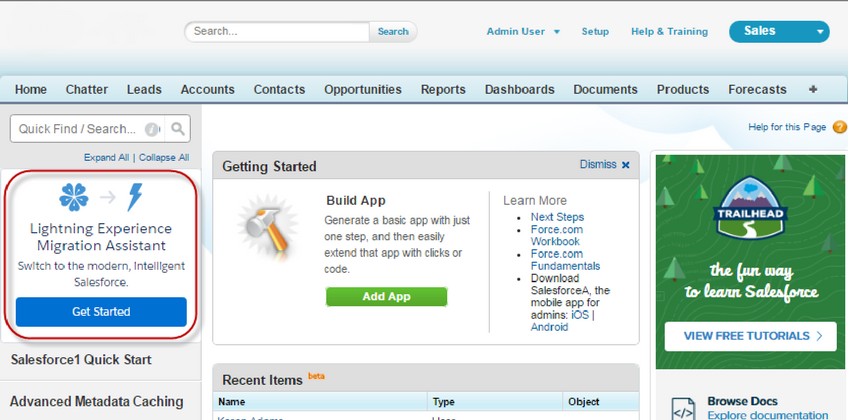
Task: Click the Build App heading text
Action: [x=356, y=201]
